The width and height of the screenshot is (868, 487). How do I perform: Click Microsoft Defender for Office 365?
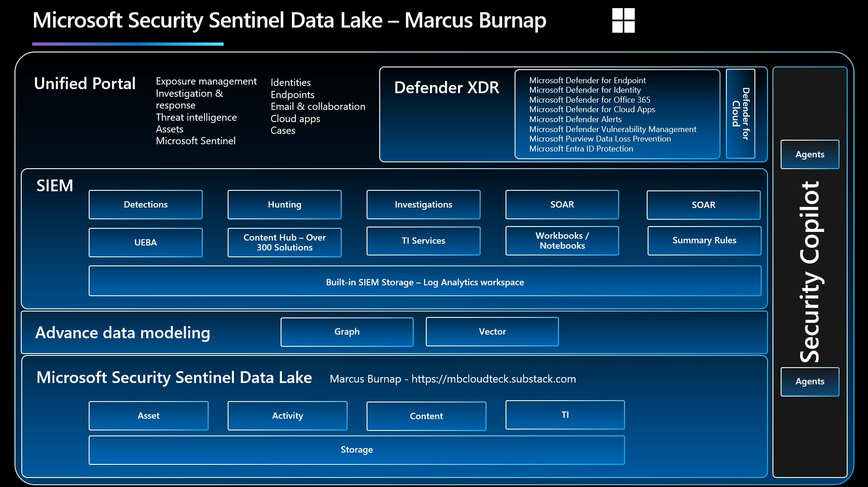pos(590,100)
